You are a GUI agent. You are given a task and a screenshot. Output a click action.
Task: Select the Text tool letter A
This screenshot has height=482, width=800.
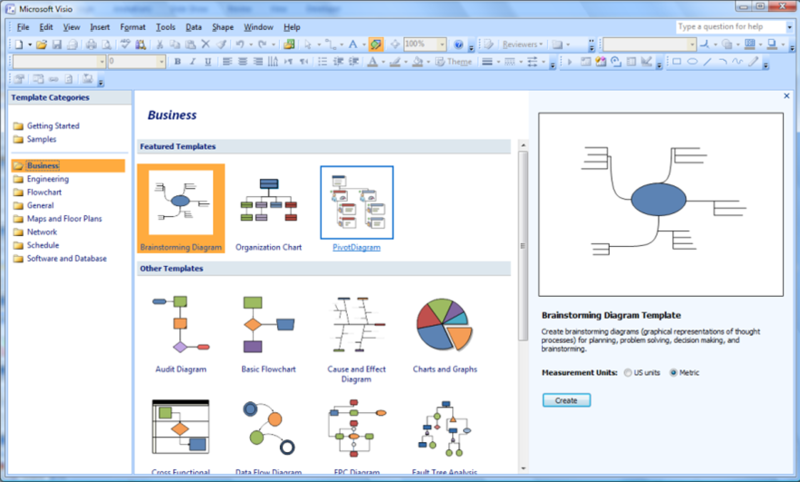[x=353, y=44]
